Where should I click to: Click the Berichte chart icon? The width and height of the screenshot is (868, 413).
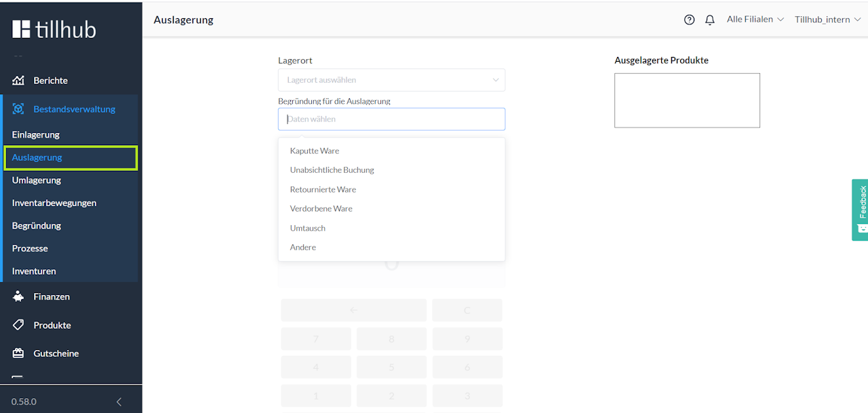[x=18, y=81]
